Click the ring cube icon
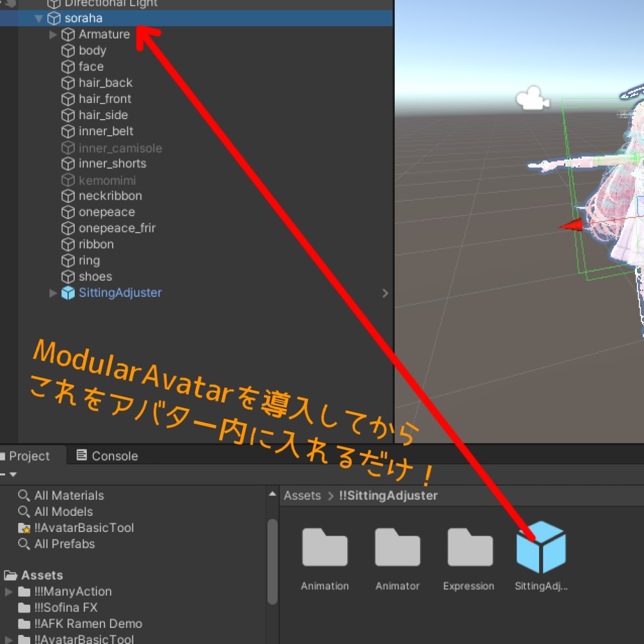This screenshot has height=644, width=644. pos(68,260)
